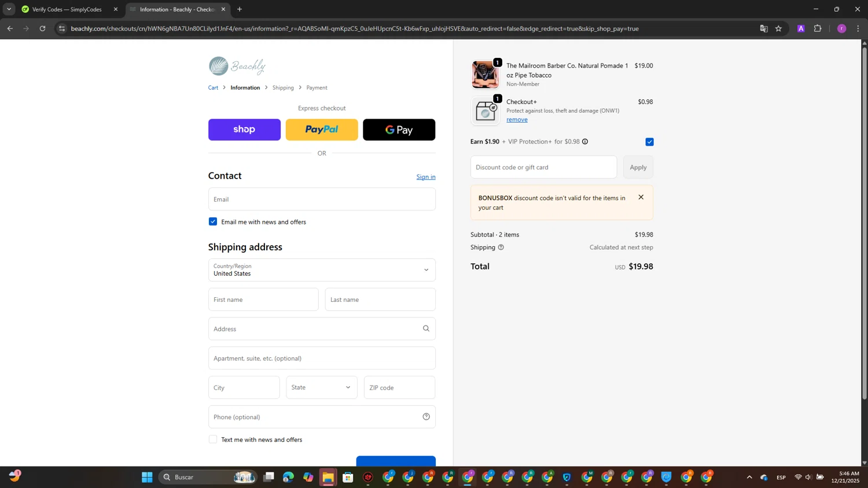Focus the Email input field
868x488 pixels.
coord(322,199)
